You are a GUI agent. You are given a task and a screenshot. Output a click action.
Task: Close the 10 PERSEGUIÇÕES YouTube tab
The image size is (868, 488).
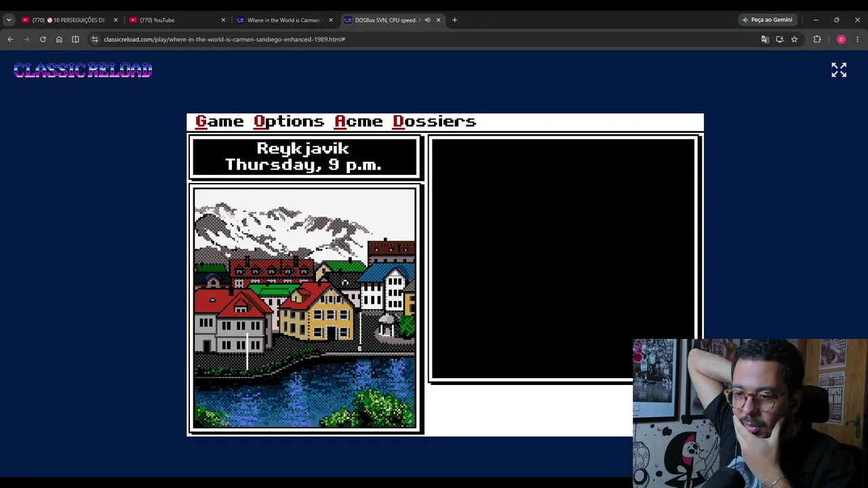(115, 20)
